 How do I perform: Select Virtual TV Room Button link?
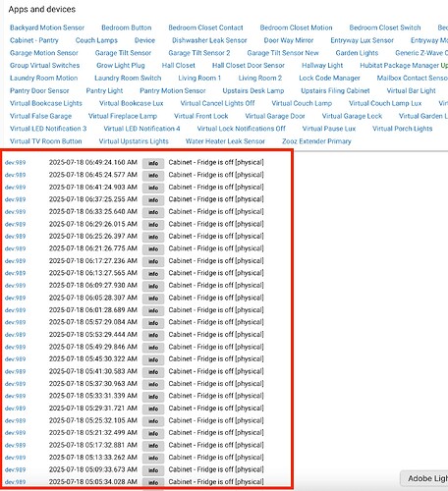click(x=46, y=141)
